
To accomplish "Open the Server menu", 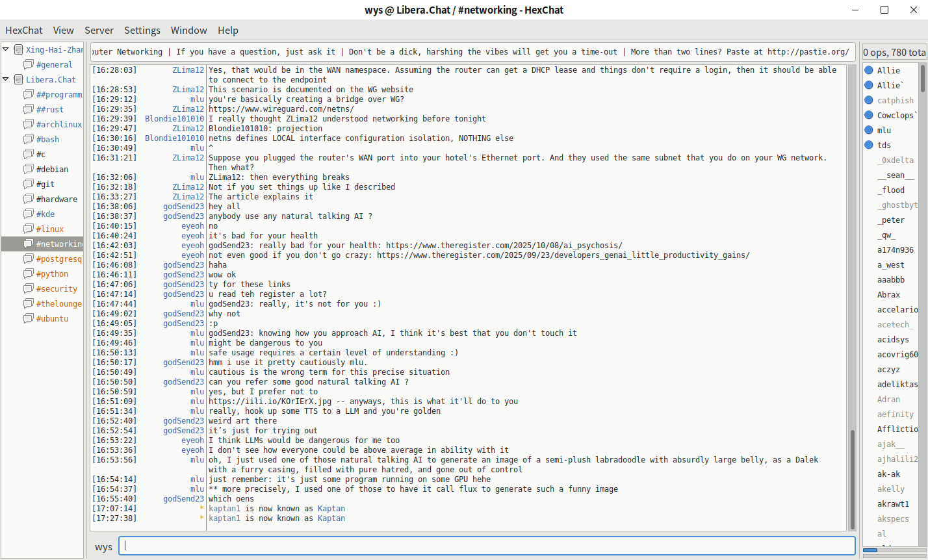I will coord(99,30).
